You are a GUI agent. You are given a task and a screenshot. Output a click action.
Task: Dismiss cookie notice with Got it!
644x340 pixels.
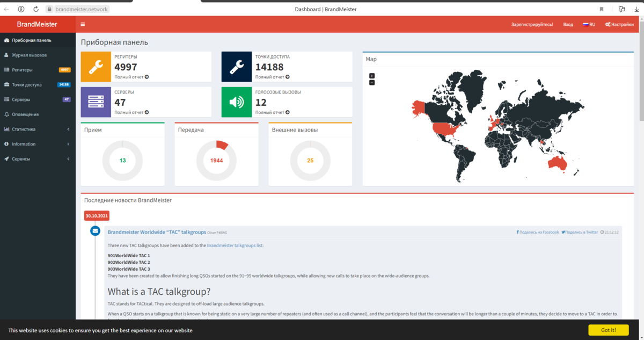pyautogui.click(x=608, y=330)
